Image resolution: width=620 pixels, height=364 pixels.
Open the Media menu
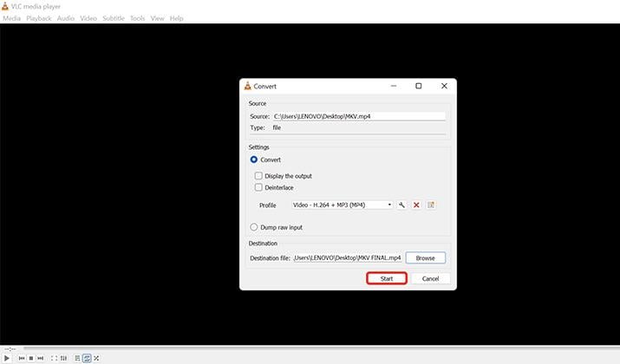[12, 18]
